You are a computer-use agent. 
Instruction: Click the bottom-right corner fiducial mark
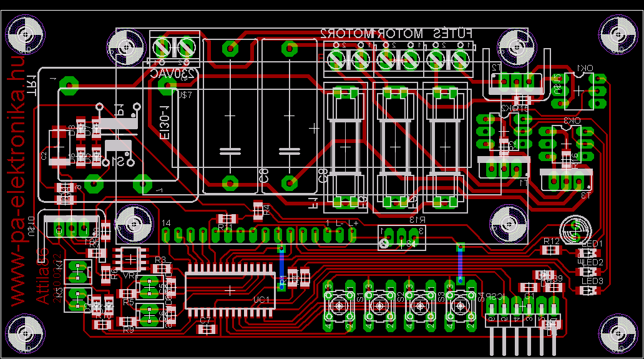pyautogui.click(x=618, y=333)
